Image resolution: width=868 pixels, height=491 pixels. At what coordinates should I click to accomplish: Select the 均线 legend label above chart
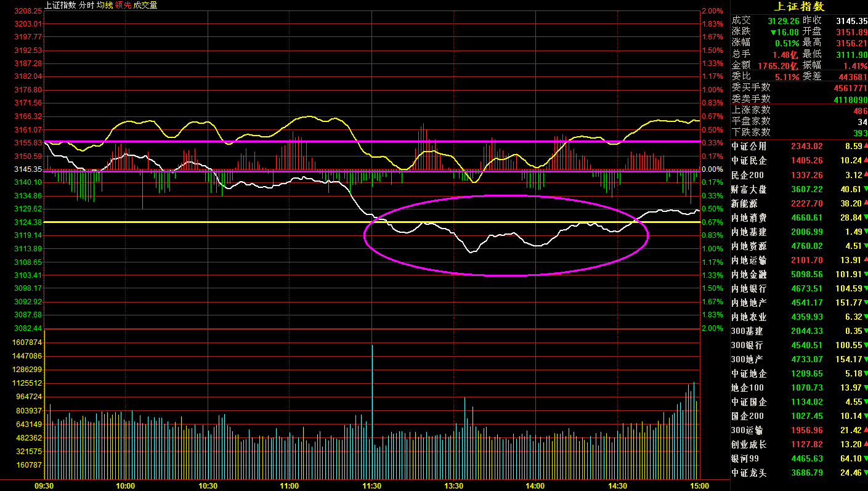[105, 5]
